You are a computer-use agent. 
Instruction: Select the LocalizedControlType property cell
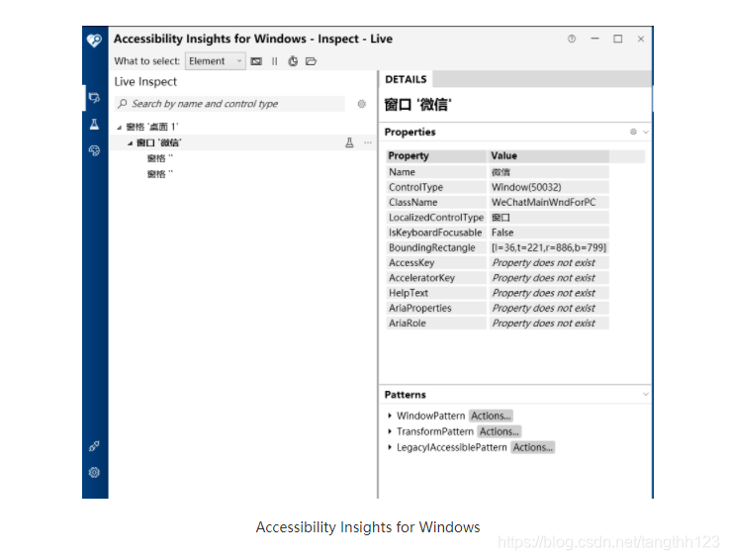click(x=436, y=218)
